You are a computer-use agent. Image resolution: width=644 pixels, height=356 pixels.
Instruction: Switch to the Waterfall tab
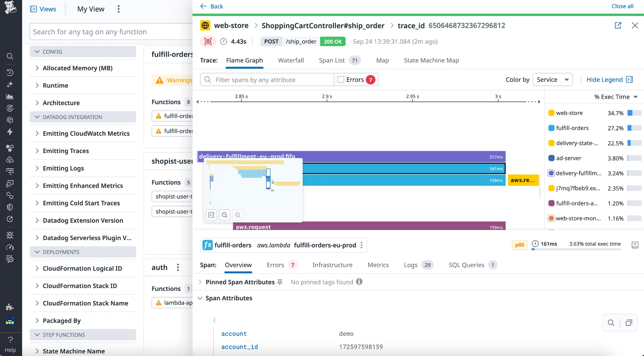coord(291,60)
